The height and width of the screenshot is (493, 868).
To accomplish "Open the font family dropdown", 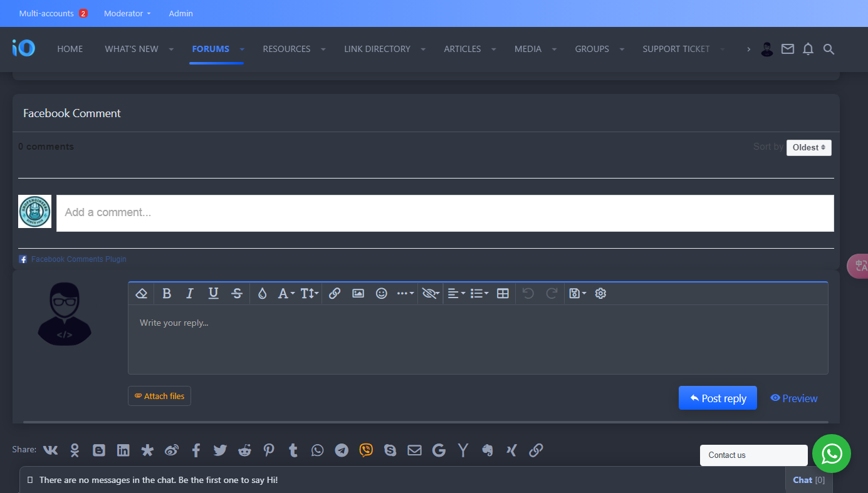I will click(x=286, y=293).
